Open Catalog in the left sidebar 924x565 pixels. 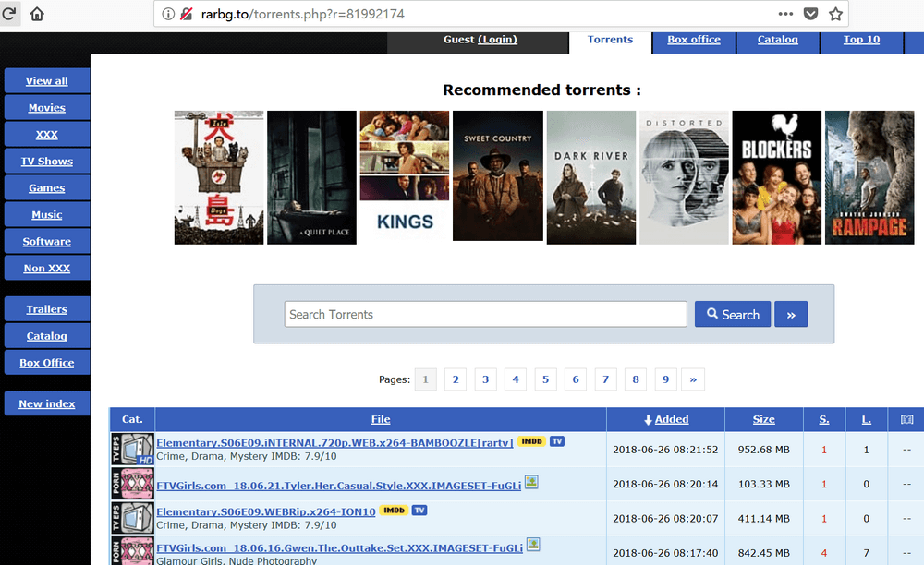(47, 336)
